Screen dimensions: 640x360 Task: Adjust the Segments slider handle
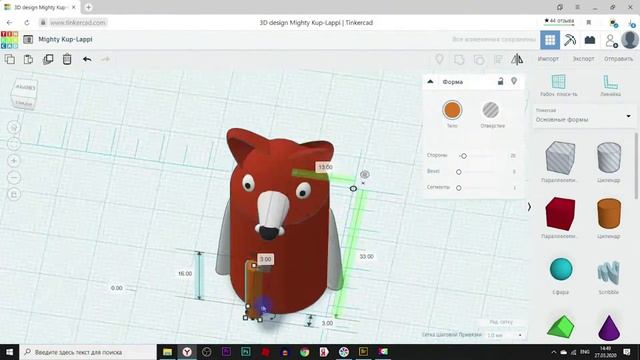[x=459, y=188]
